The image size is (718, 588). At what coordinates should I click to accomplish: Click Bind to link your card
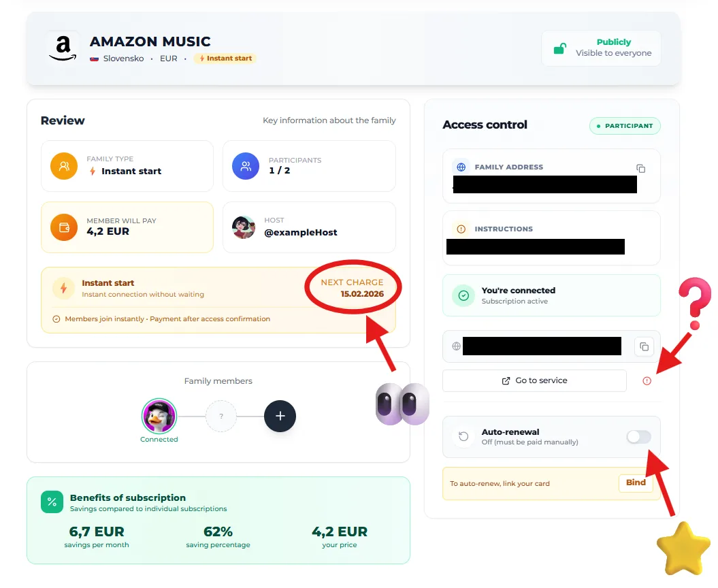[x=636, y=483]
